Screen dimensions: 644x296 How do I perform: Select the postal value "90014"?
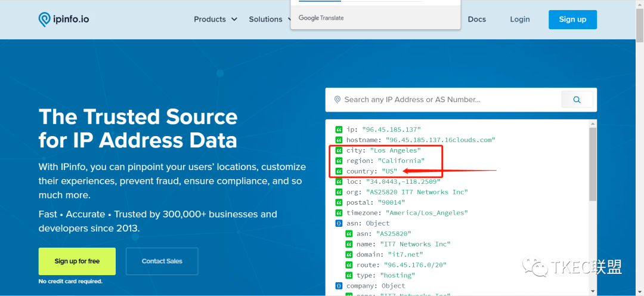(x=391, y=202)
